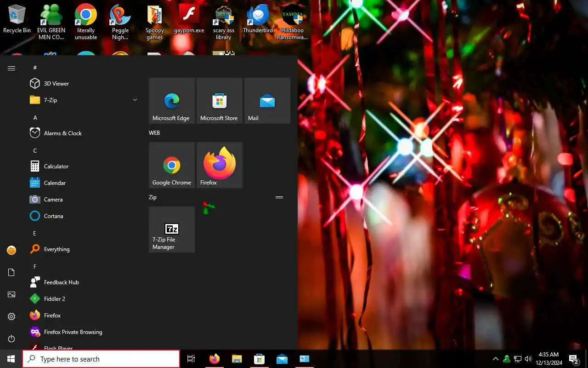Screen dimensions: 588x368
Task: Open the clock showing 4:35 AM
Action: (x=548, y=359)
